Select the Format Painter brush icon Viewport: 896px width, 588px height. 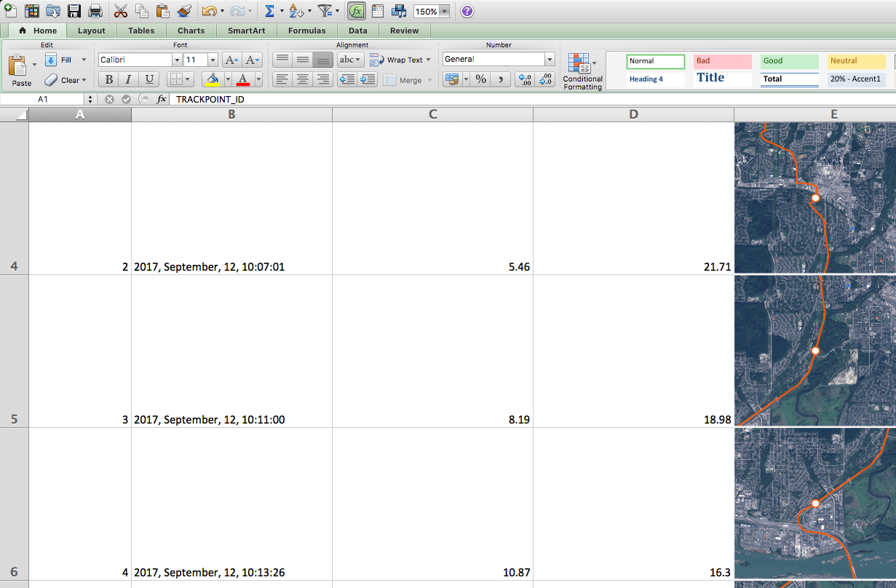click(184, 11)
